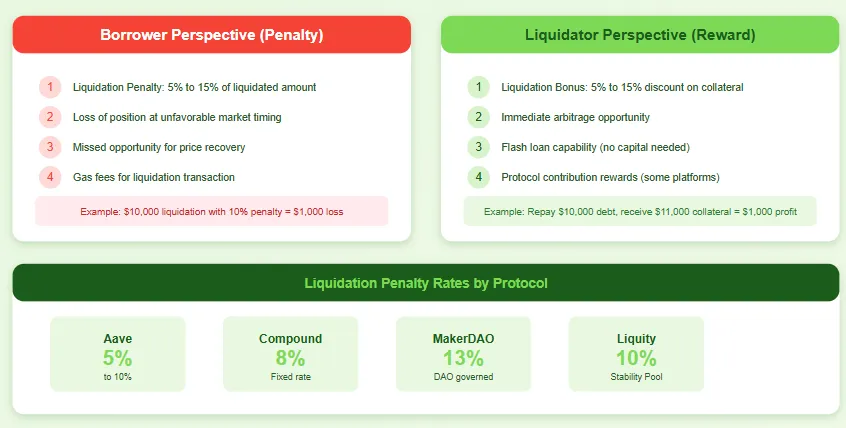Open the Compound 8% rate card
This screenshot has width=846, height=428.
coord(290,354)
